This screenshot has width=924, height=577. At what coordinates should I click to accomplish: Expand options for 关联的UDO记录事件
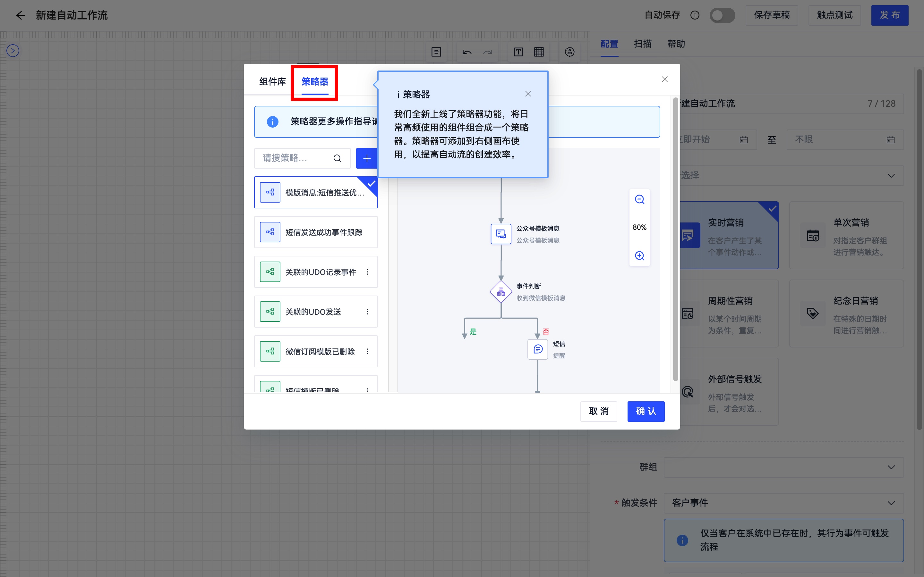tap(369, 272)
